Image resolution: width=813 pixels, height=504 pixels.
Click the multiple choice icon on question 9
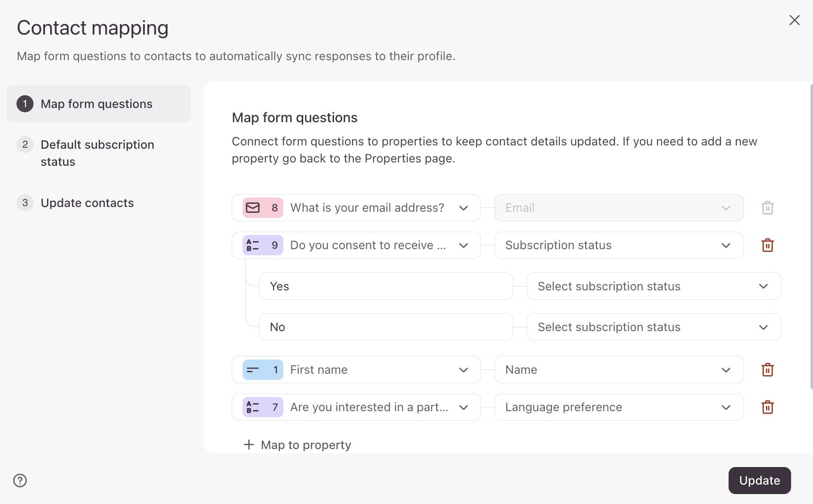[x=253, y=245]
